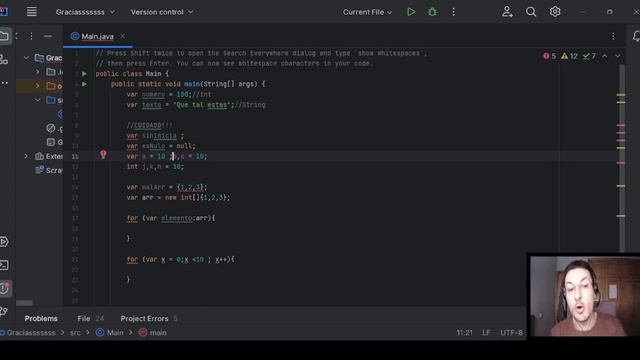This screenshot has width=640, height=360.
Task: Switch to the Project Errors tab
Action: [x=149, y=318]
